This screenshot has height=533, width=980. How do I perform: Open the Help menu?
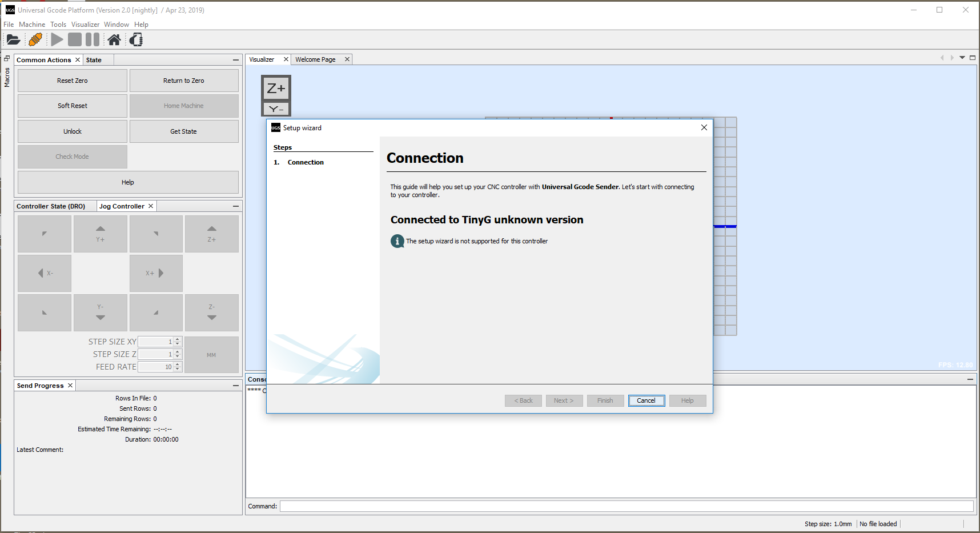(x=141, y=25)
